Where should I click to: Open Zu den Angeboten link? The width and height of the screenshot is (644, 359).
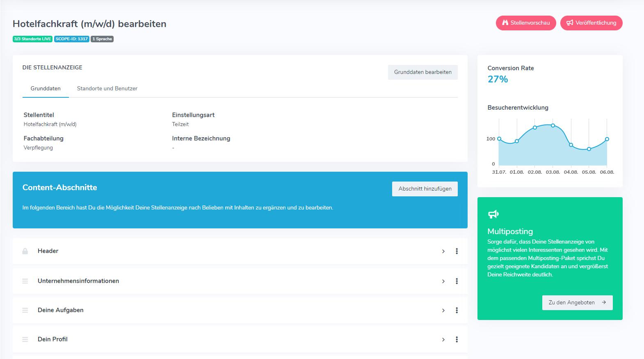(x=577, y=303)
